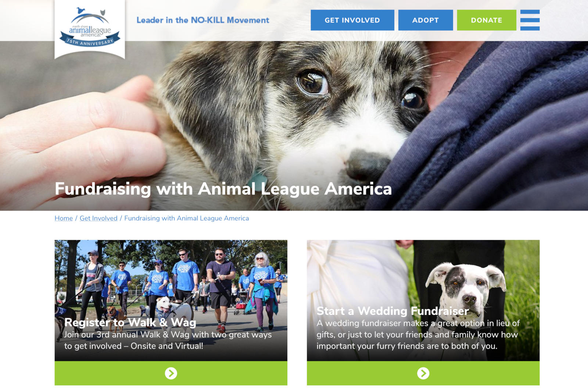The width and height of the screenshot is (588, 392).
Task: Open the Get Involved menu
Action: (x=352, y=20)
